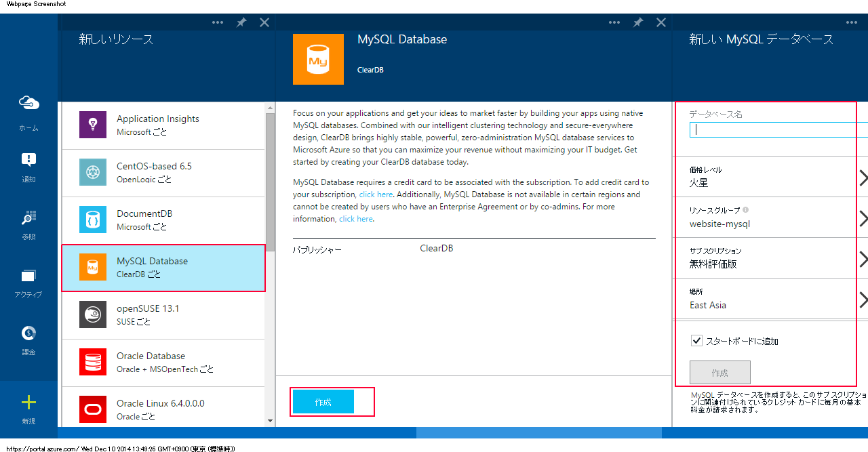Expand the 価格レベル 火星 selector
868x452 pixels.
point(770,177)
